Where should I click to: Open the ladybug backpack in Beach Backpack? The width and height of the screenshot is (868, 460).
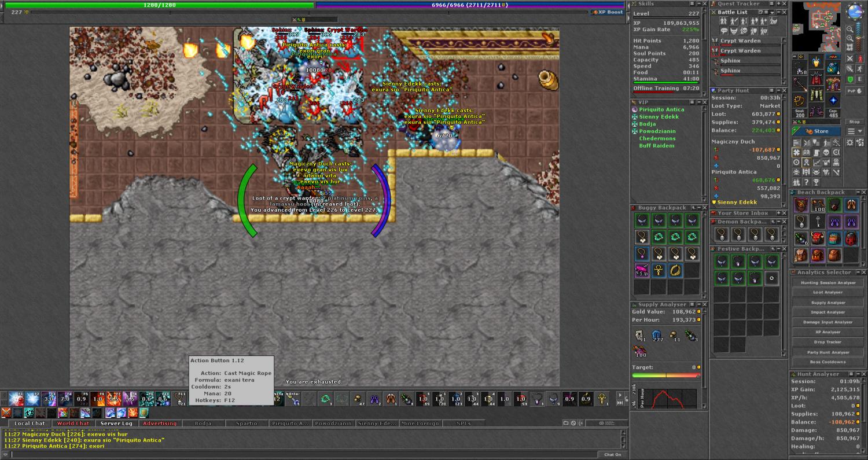(851, 238)
